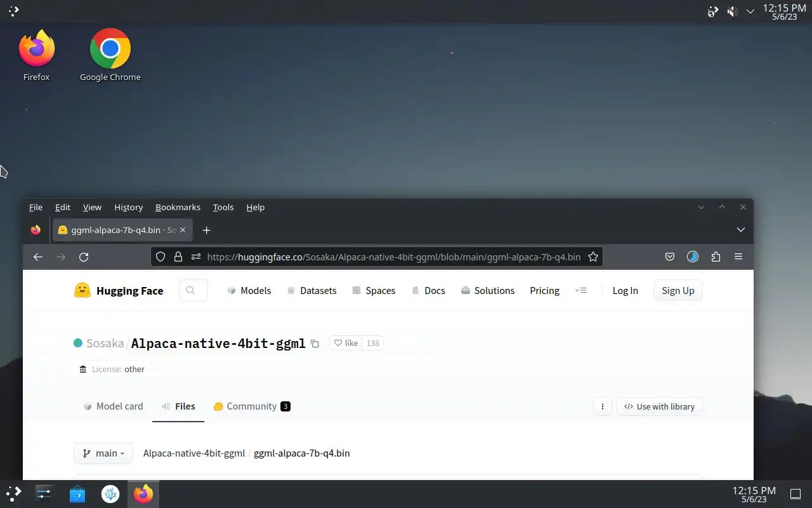The height and width of the screenshot is (508, 812).
Task: Go to the Datasets page
Action: tap(311, 291)
